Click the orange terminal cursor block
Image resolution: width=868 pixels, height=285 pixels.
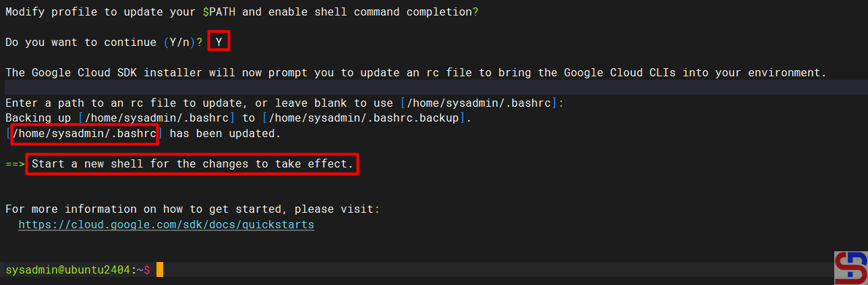click(x=160, y=270)
